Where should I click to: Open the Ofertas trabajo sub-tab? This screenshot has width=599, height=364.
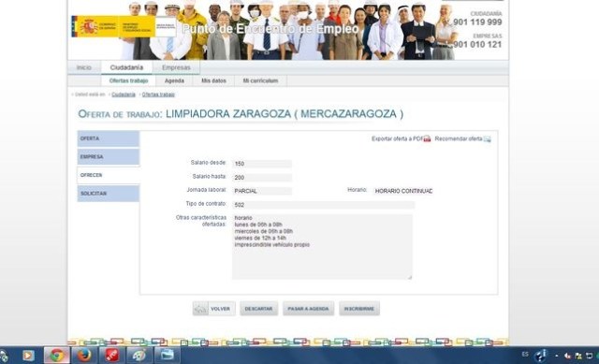point(128,80)
